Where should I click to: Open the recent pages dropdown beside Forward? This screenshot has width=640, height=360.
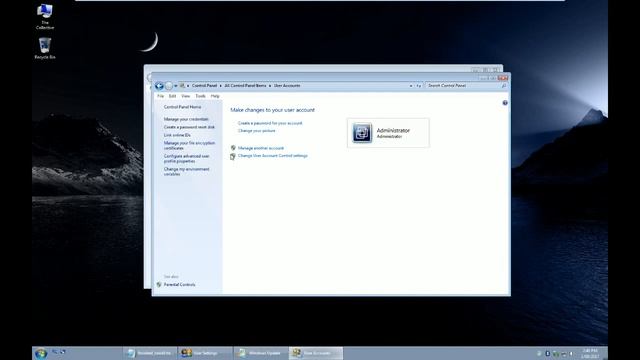pos(176,86)
